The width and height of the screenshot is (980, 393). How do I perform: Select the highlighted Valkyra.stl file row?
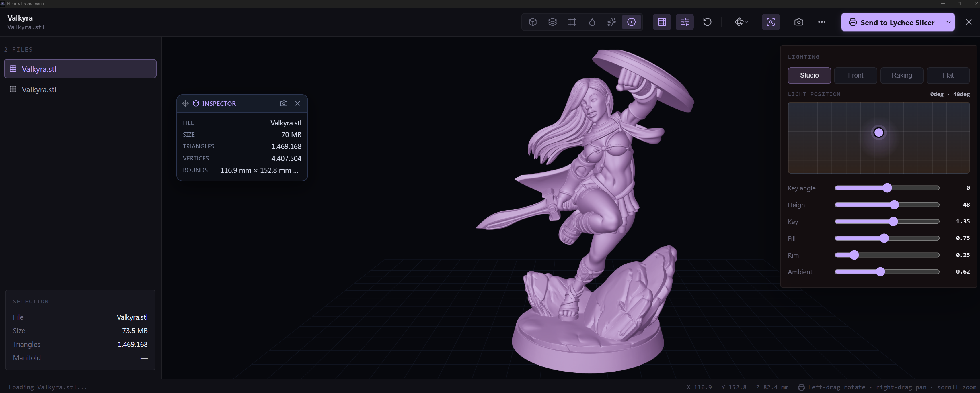click(80, 68)
